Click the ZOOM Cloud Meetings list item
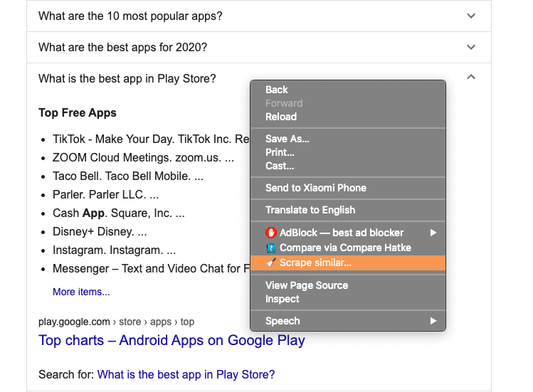 coord(143,157)
